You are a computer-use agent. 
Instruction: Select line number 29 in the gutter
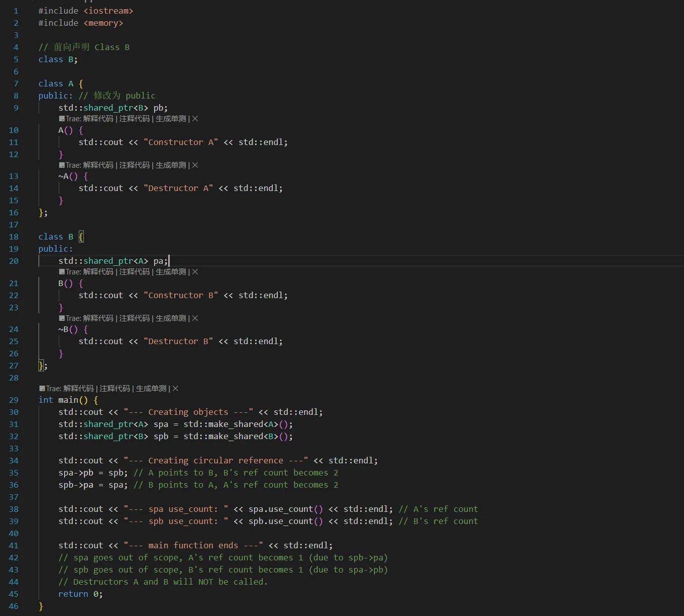tap(14, 400)
